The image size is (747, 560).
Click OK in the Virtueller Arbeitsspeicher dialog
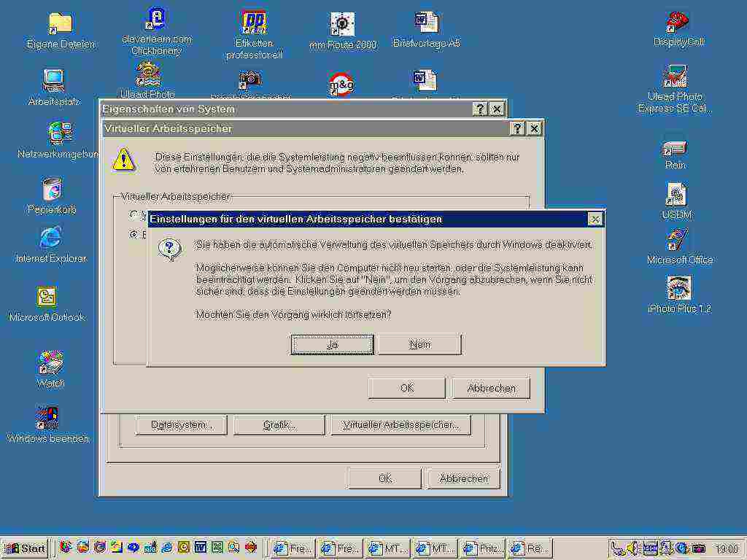tap(407, 388)
